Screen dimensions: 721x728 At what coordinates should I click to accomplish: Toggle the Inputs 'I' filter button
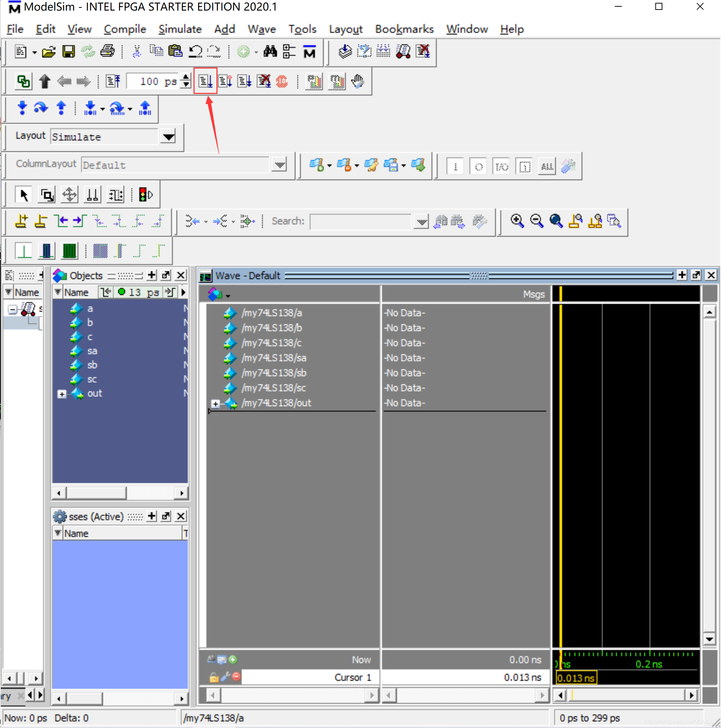click(x=455, y=166)
